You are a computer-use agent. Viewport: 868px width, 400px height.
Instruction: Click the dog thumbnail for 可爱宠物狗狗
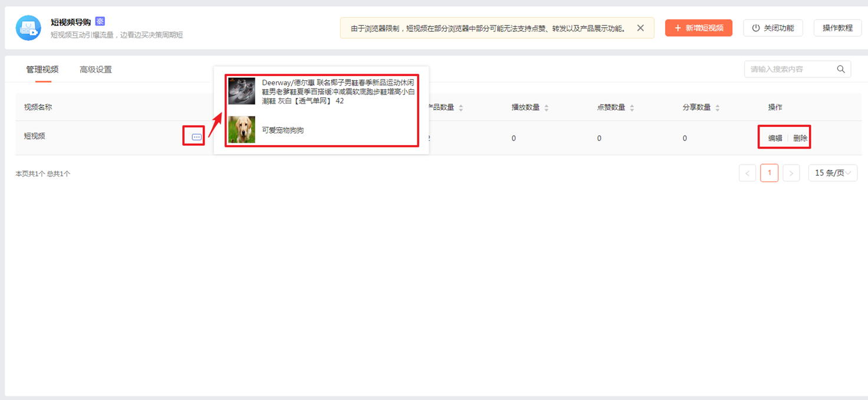tap(242, 129)
